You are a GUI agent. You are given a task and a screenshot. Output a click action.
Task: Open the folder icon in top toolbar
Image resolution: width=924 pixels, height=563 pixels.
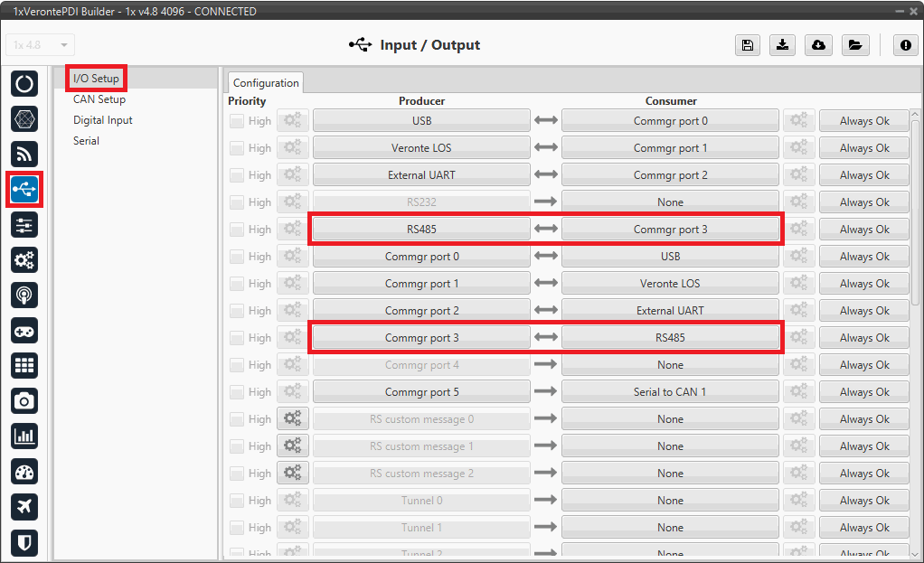854,45
